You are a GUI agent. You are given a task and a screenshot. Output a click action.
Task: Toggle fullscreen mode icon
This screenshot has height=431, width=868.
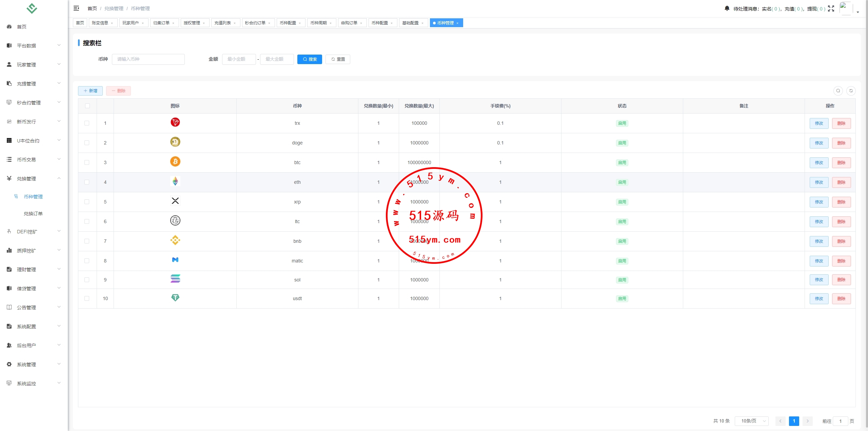tap(831, 8)
